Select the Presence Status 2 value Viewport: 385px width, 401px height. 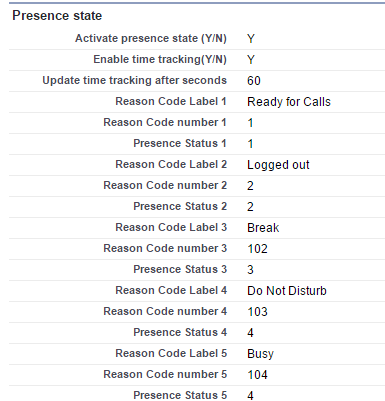click(x=250, y=207)
